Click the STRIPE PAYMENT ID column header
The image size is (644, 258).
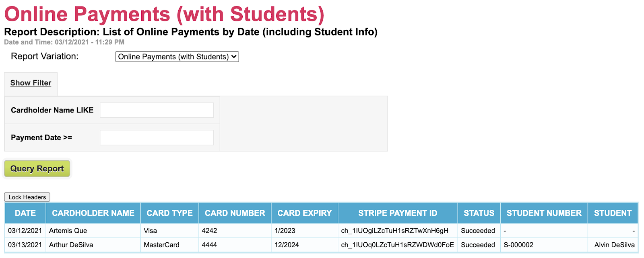(398, 213)
